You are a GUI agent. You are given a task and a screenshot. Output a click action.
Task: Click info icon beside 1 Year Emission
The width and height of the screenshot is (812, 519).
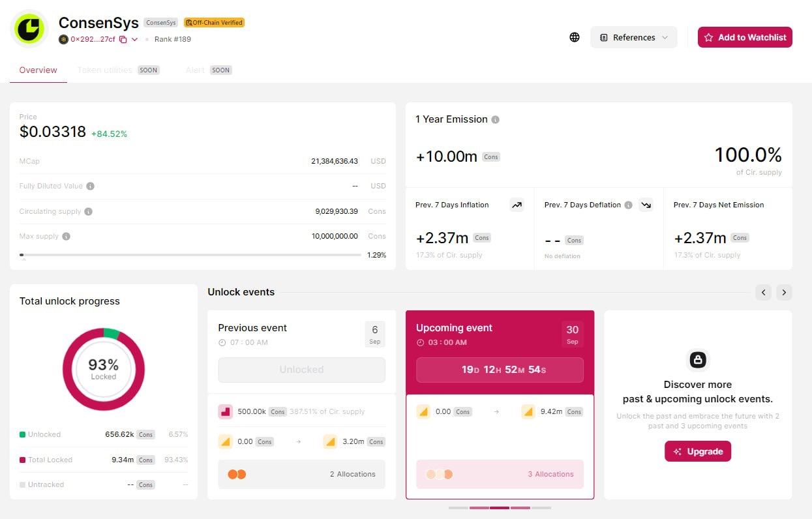tap(495, 119)
